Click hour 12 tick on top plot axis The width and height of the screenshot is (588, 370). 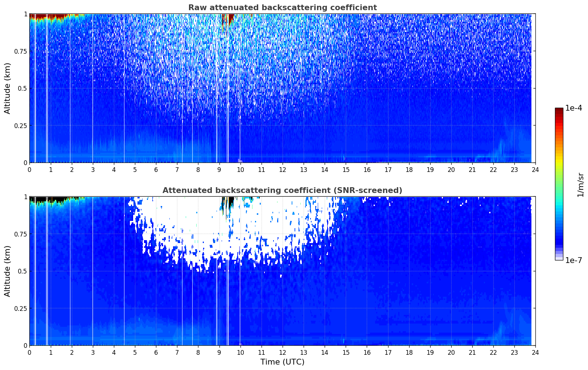click(x=282, y=169)
